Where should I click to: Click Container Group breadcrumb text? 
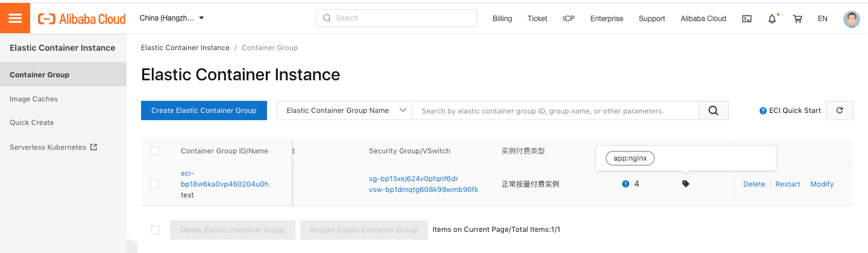[269, 48]
